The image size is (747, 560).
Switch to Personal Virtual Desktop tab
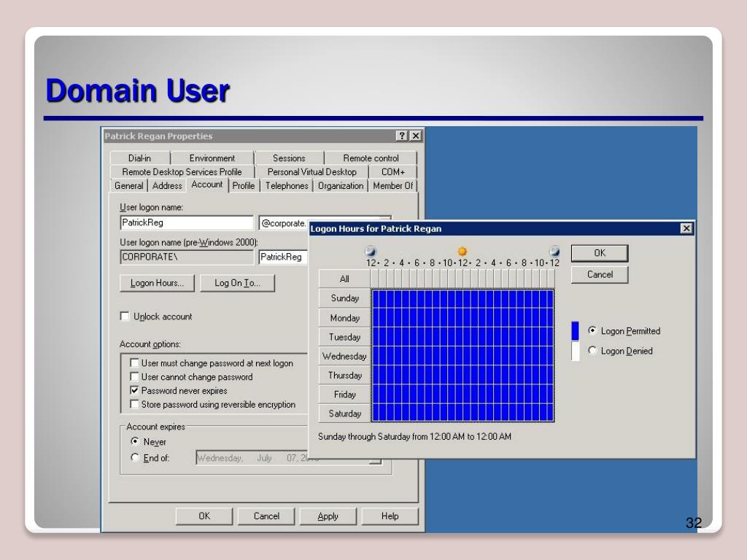pos(311,172)
